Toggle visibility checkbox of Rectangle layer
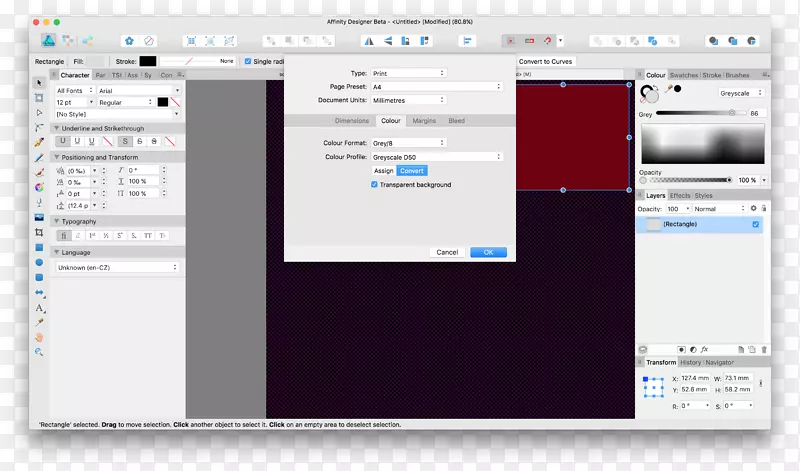This screenshot has height=471, width=800. 755,225
